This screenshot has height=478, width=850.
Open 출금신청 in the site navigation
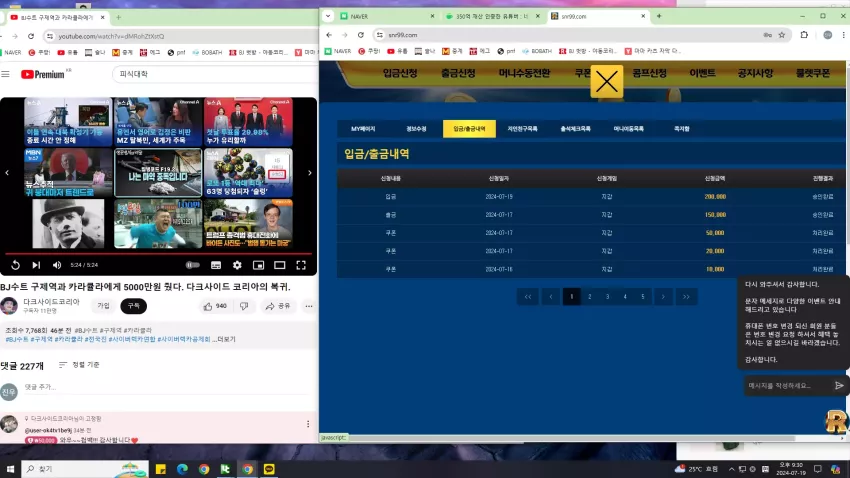tap(458, 73)
